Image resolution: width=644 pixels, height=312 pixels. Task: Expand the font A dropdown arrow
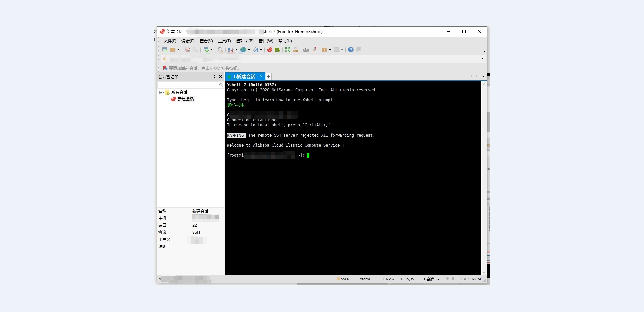(x=261, y=50)
